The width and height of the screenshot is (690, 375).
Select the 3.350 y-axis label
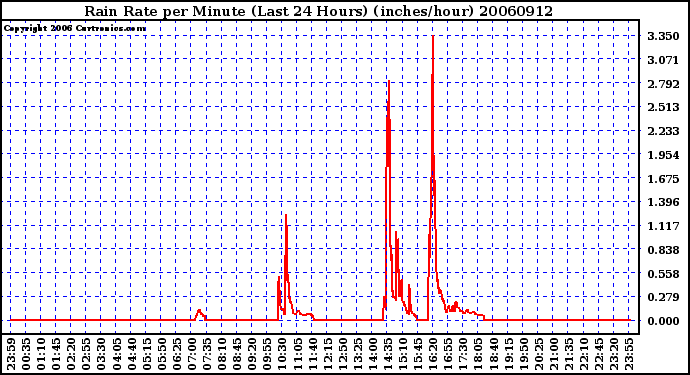[x=663, y=36]
